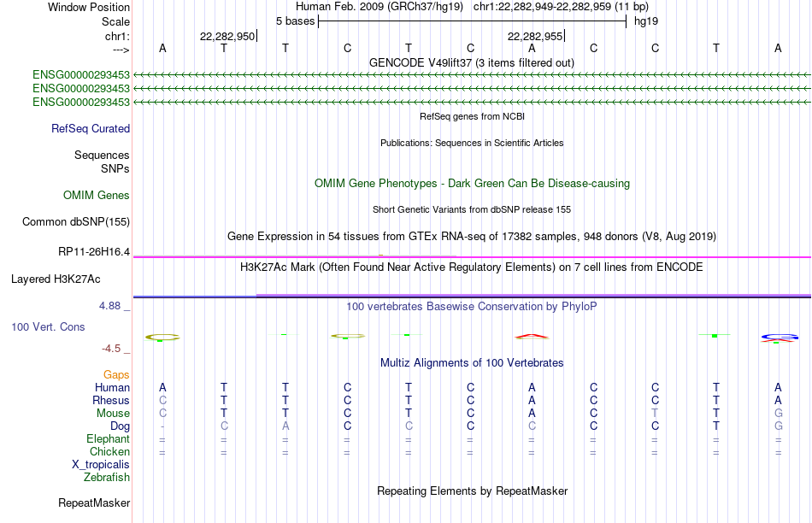Viewport: 812px width, 523px height.
Task: Select the Rhesus alignment row label
Action: coord(111,400)
